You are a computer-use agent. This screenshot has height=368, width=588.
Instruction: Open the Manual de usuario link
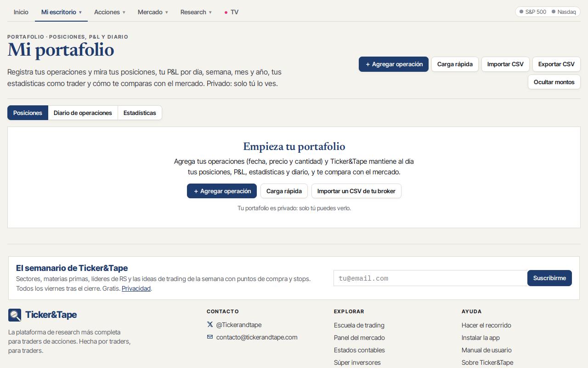coord(486,350)
